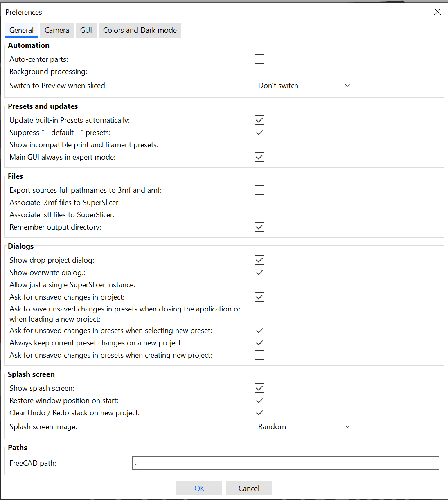Screen dimensions: 448x500
Task: Enable Background processing
Action: [259, 71]
